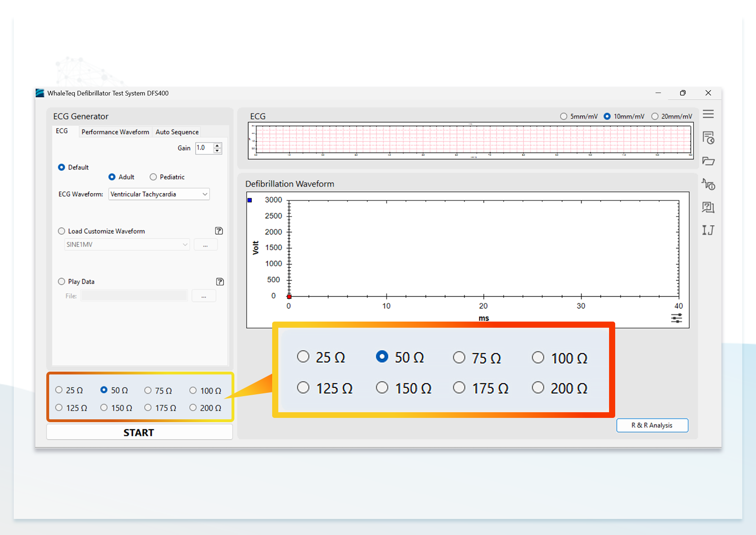Screen dimensions: 756x535
Task: Click the START button
Action: [139, 432]
